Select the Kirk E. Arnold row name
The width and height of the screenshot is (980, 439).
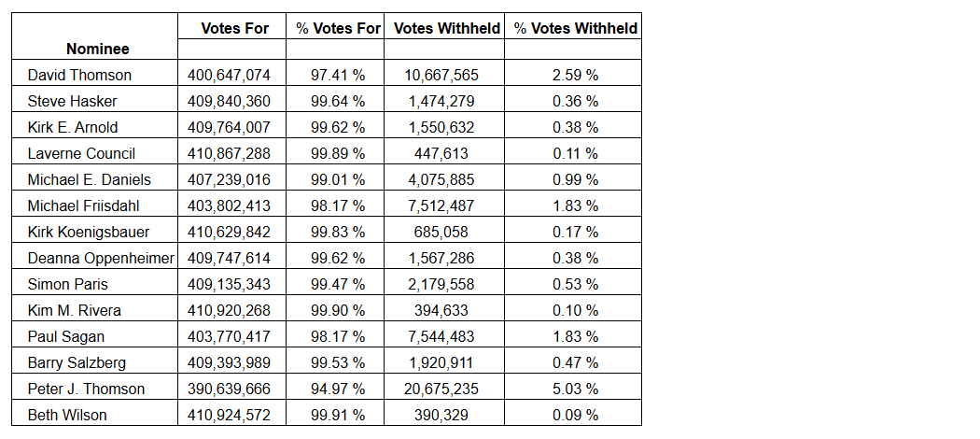point(73,127)
